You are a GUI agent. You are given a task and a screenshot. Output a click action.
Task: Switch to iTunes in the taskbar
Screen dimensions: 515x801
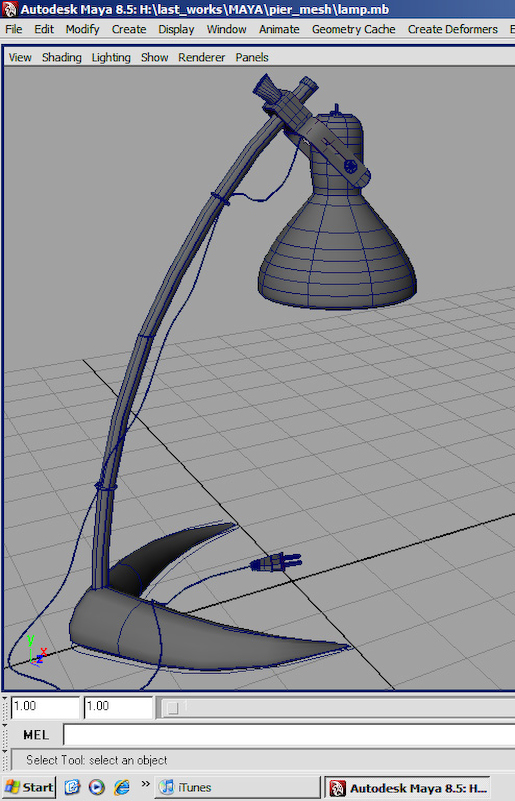pos(238,787)
